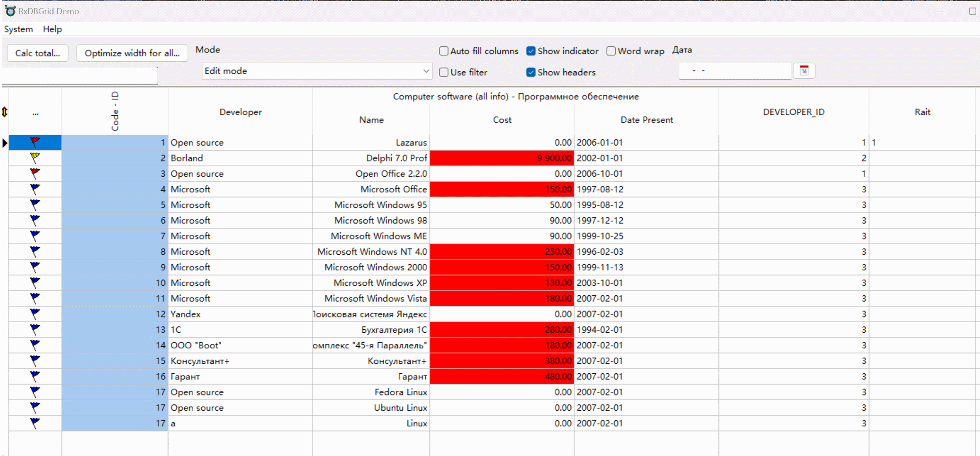The height and width of the screenshot is (456, 980).
Task: Select the ООО "Boot" developer cell
Action: point(241,345)
